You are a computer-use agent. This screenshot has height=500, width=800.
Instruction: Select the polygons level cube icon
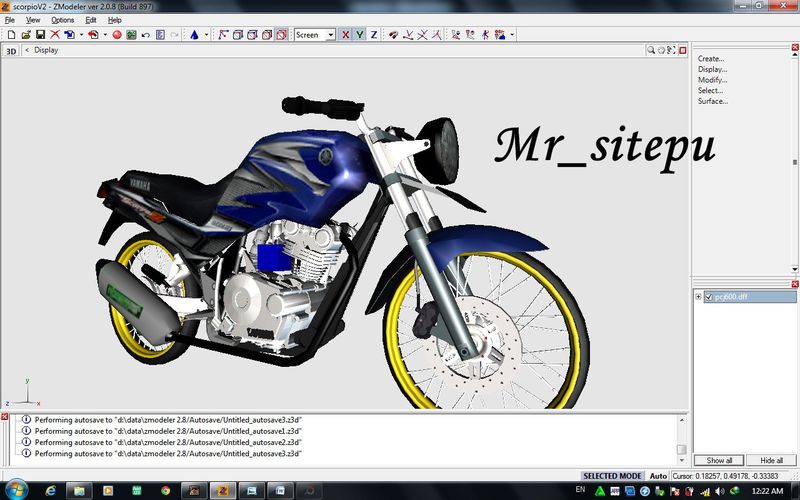(252, 35)
